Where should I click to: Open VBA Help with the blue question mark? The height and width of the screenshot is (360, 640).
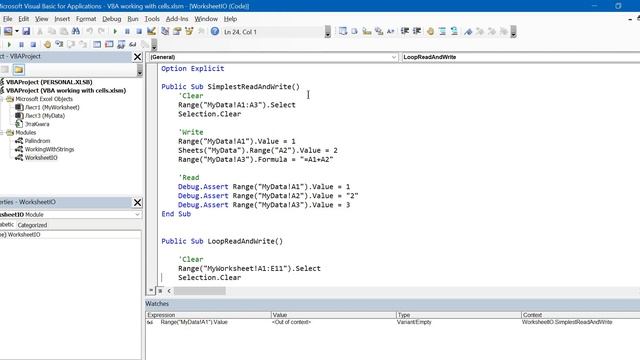(215, 31)
